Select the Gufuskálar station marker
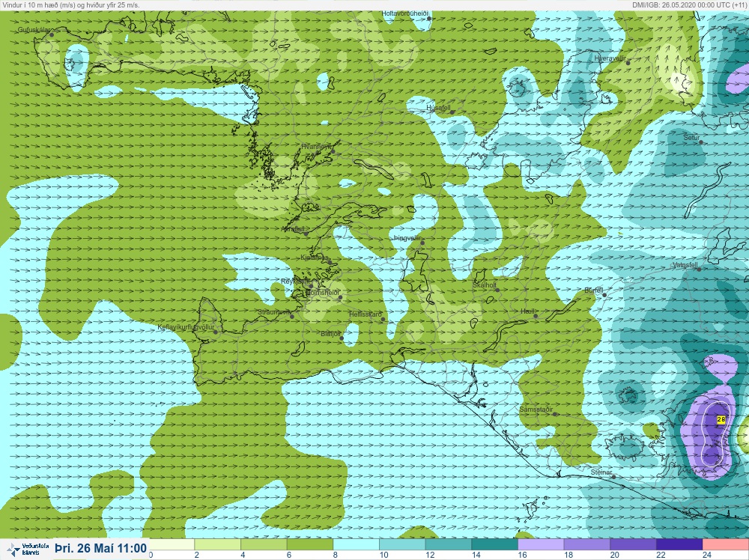The image size is (749, 560). click(52, 35)
